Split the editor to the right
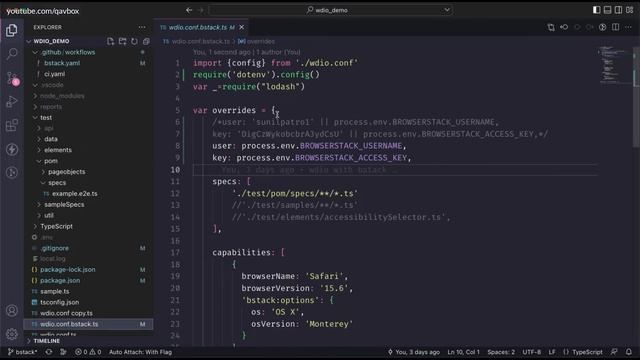 616,27
